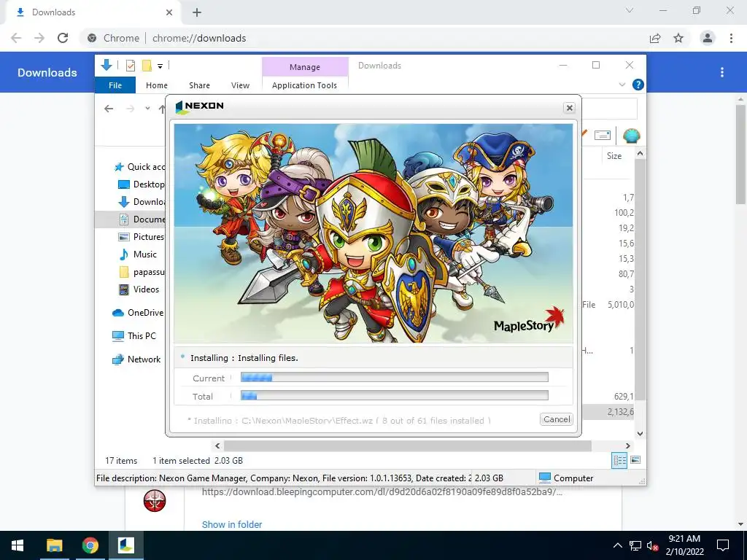Open File Explorer help icon
This screenshot has height=560, width=747.
638,85
